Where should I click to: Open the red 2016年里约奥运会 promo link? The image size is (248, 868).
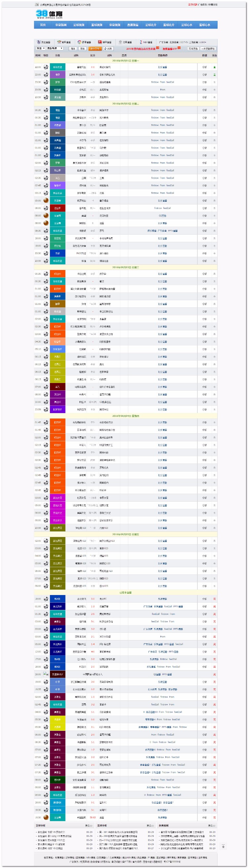(x=141, y=49)
